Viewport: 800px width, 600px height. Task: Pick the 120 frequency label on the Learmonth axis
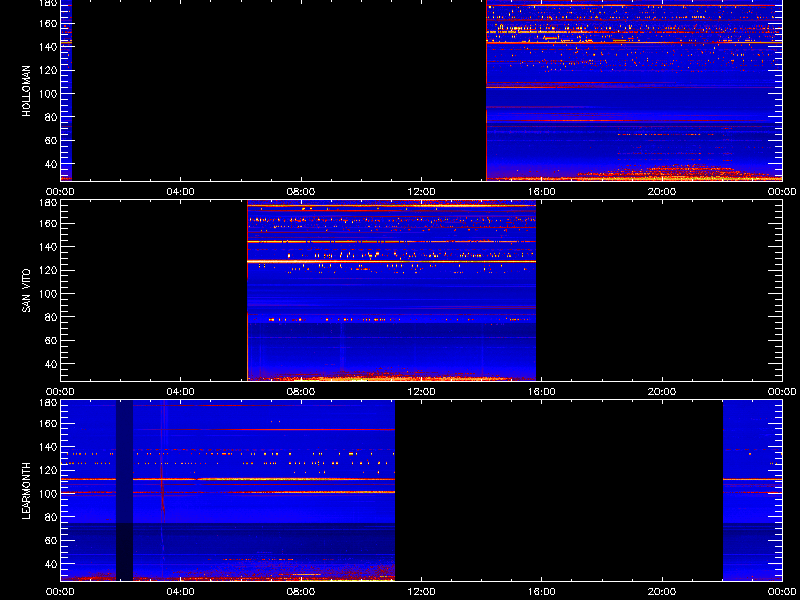pyautogui.click(x=49, y=470)
